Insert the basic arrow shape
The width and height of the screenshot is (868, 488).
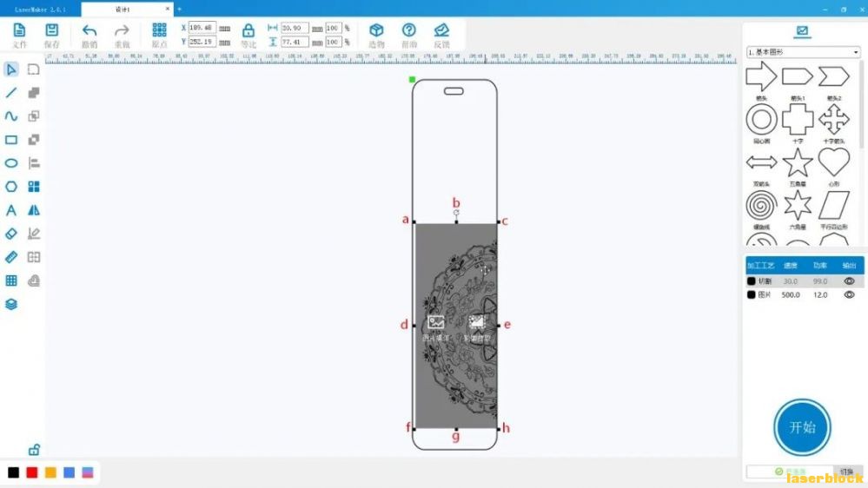point(761,76)
